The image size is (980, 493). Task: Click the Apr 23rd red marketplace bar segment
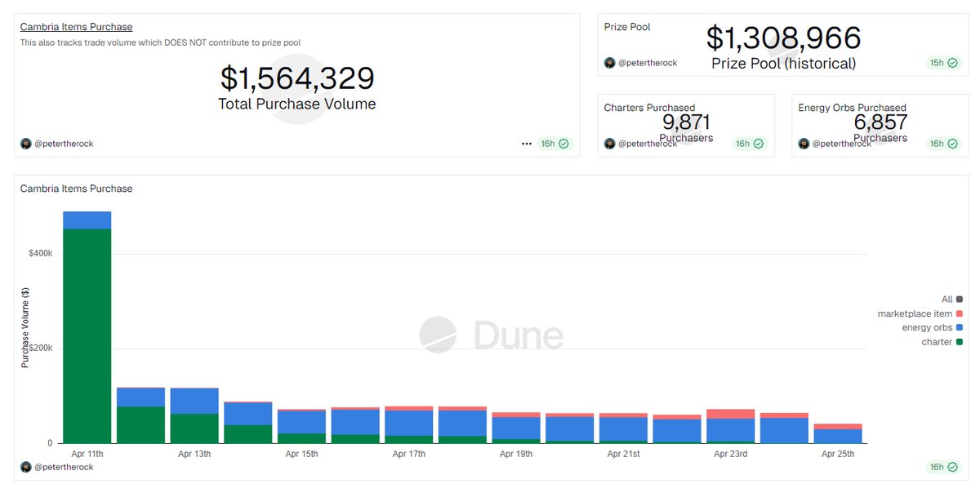(x=731, y=414)
